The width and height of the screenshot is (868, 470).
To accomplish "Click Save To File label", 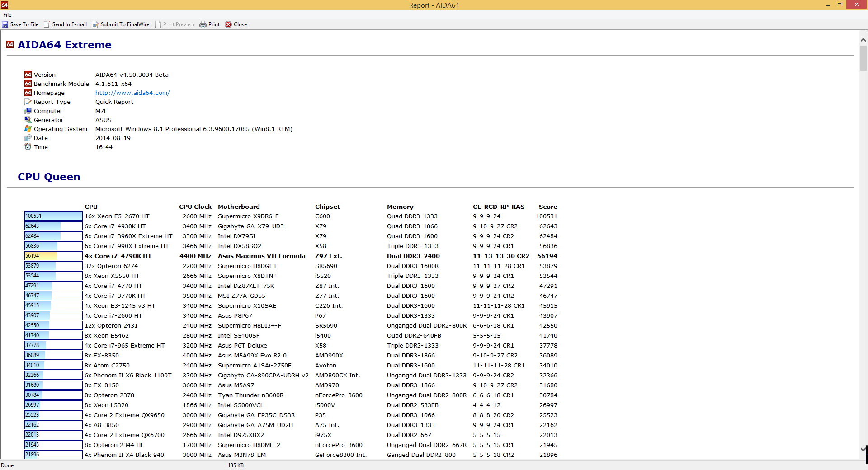I will pyautogui.click(x=24, y=24).
